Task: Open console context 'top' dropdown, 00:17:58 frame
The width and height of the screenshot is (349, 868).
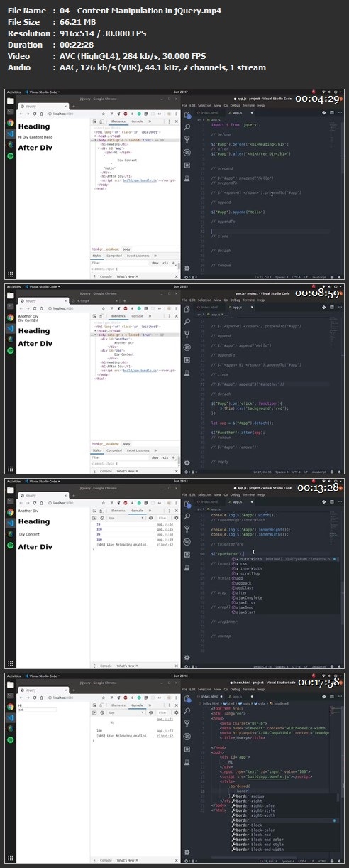Action: tap(126, 712)
